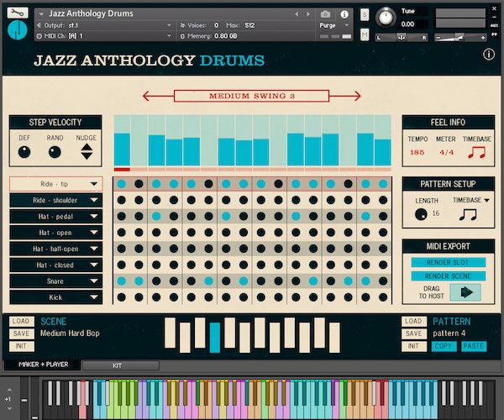This screenshot has width=504, height=420.
Task: Open the Ride - tip dropdown
Action: coord(56,184)
